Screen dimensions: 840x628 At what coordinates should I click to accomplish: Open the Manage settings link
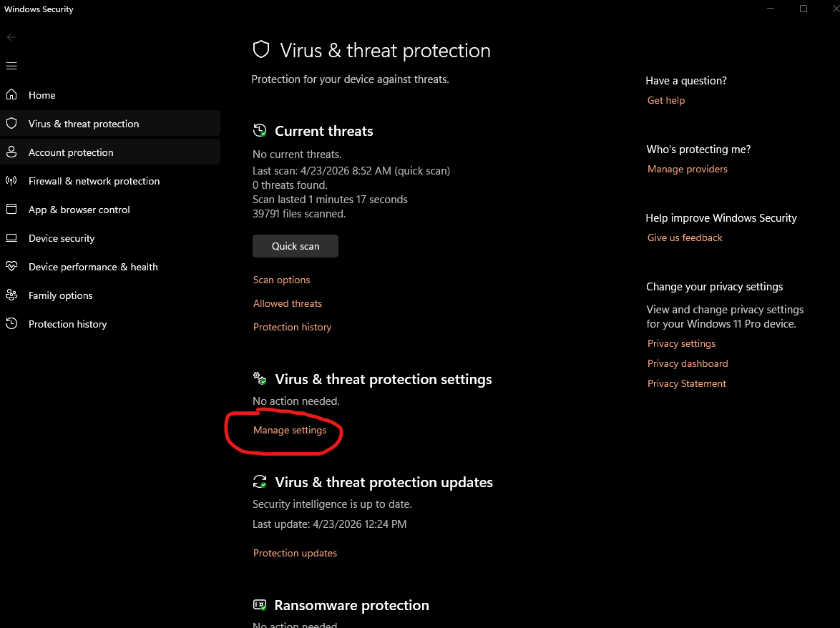[x=290, y=430]
